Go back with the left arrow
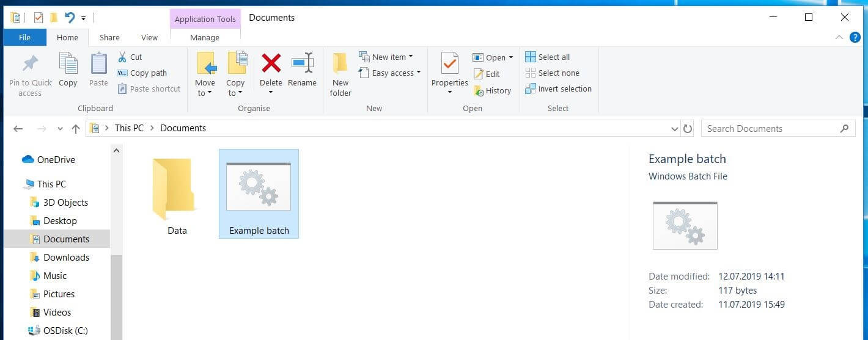Viewport: 868px width, 340px height. pyautogui.click(x=18, y=129)
